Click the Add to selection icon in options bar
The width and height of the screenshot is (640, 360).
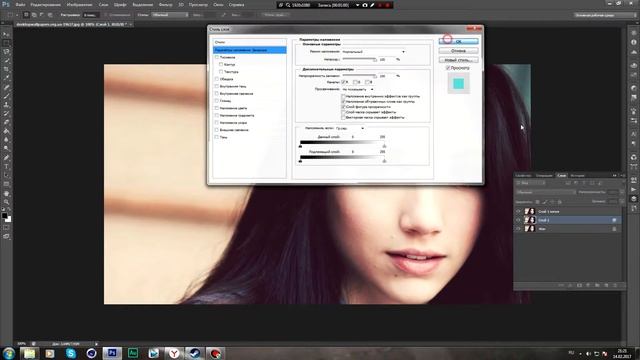34,15
